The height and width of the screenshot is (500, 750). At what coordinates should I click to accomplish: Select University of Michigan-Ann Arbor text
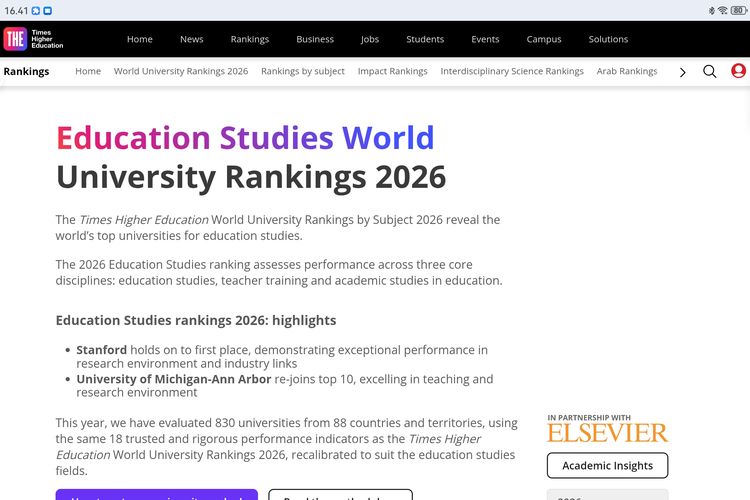174,379
